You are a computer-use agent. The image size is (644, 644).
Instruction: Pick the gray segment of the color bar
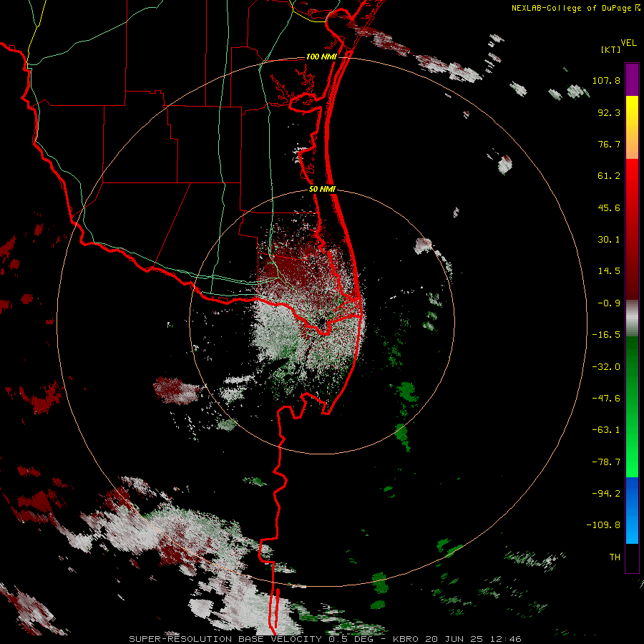tap(632, 318)
